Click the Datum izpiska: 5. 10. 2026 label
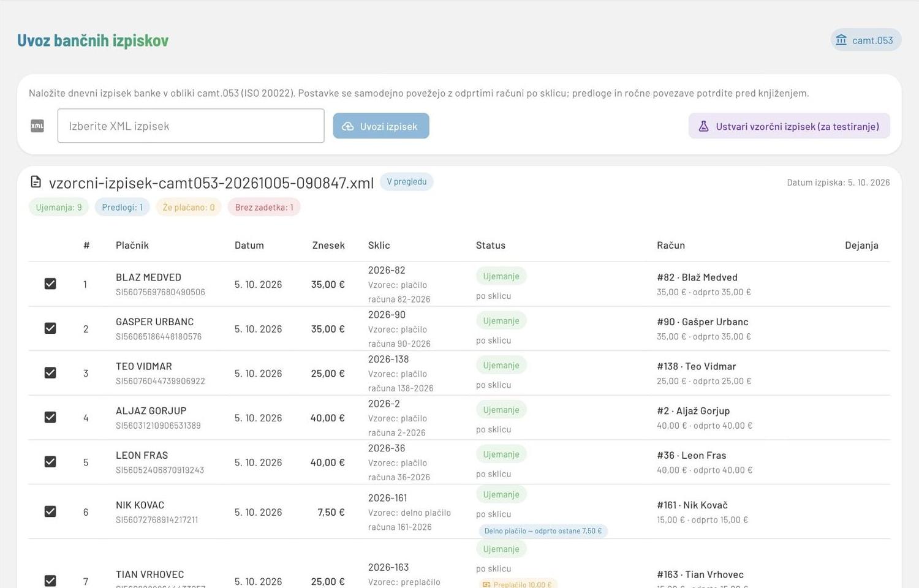Viewport: 919px width, 588px height. tap(838, 183)
